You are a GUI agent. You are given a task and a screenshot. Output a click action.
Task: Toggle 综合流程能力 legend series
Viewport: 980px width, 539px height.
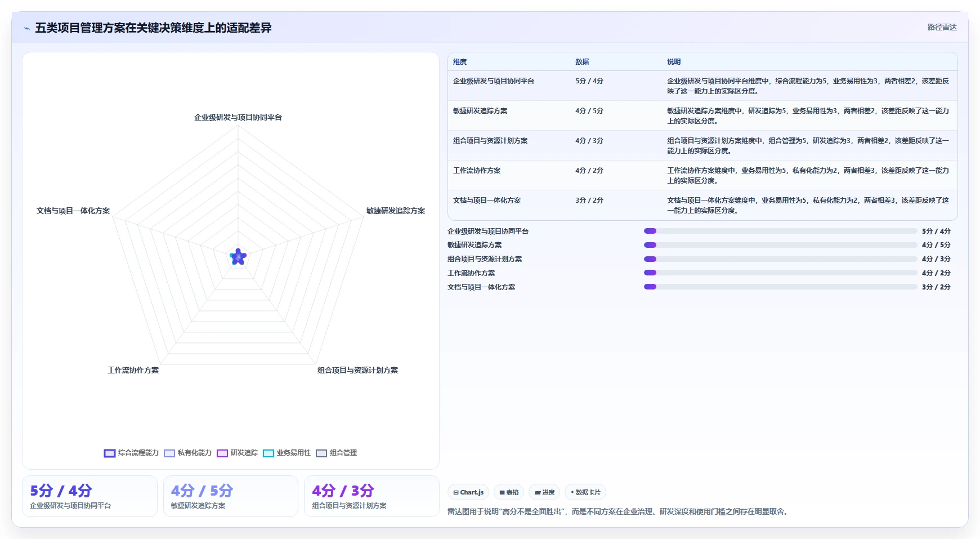pyautogui.click(x=132, y=453)
